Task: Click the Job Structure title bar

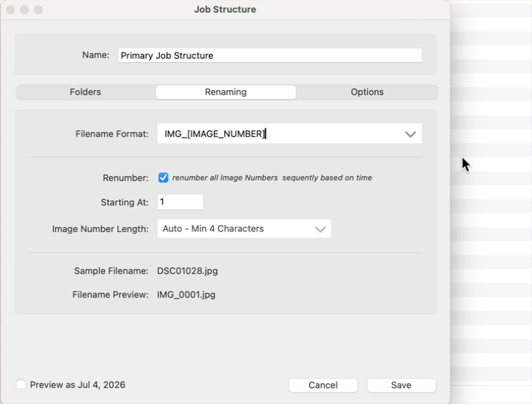Action: 225,10
